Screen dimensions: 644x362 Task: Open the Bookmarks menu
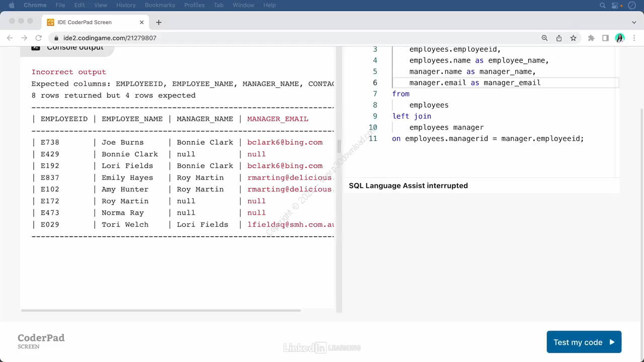(160, 5)
